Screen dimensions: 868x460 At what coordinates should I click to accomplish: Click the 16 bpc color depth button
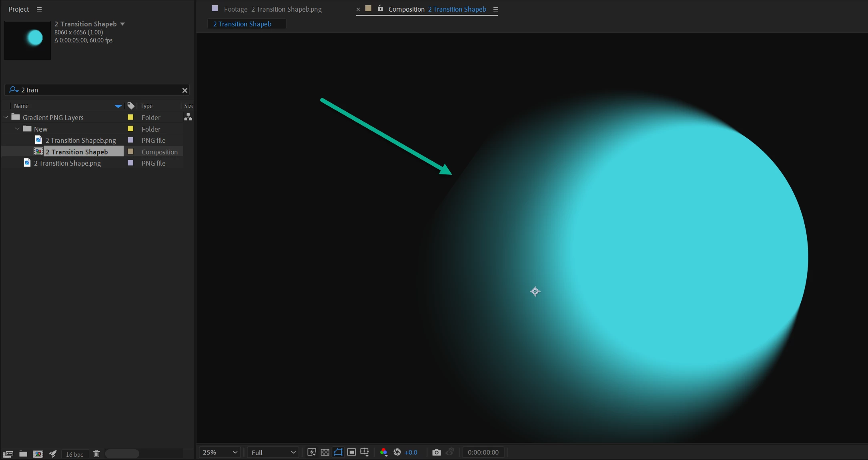point(74,454)
